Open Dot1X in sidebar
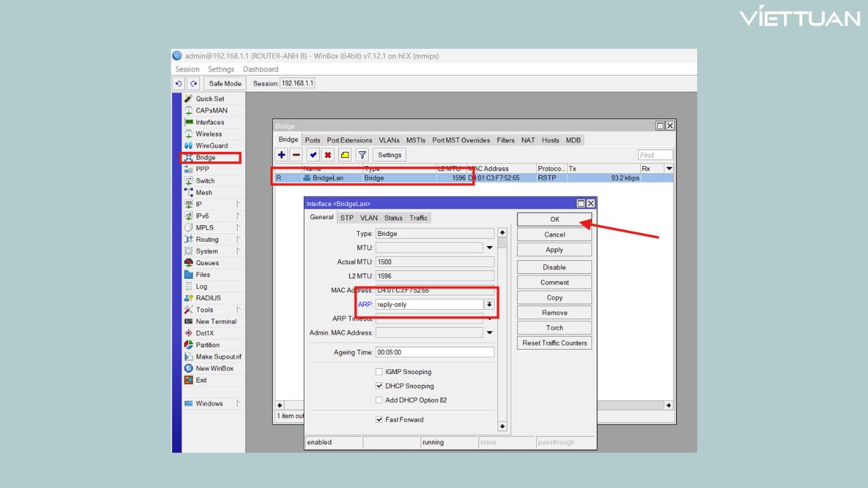868x488 pixels. [205, 333]
